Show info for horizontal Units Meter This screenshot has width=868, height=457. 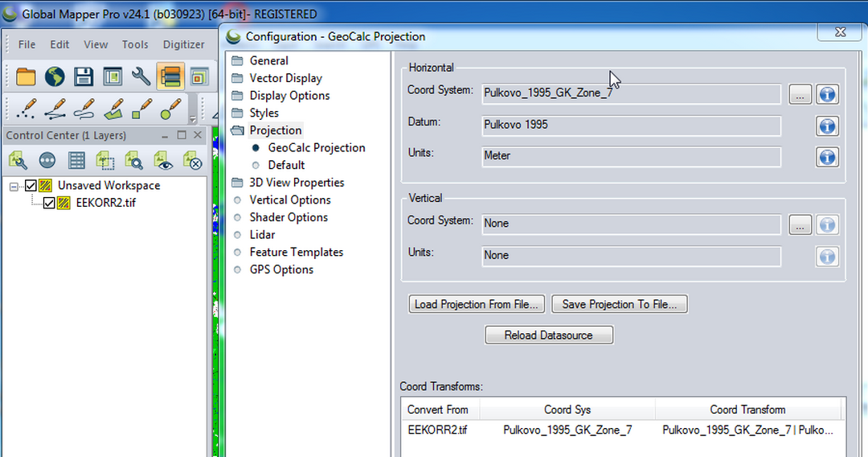click(x=827, y=158)
